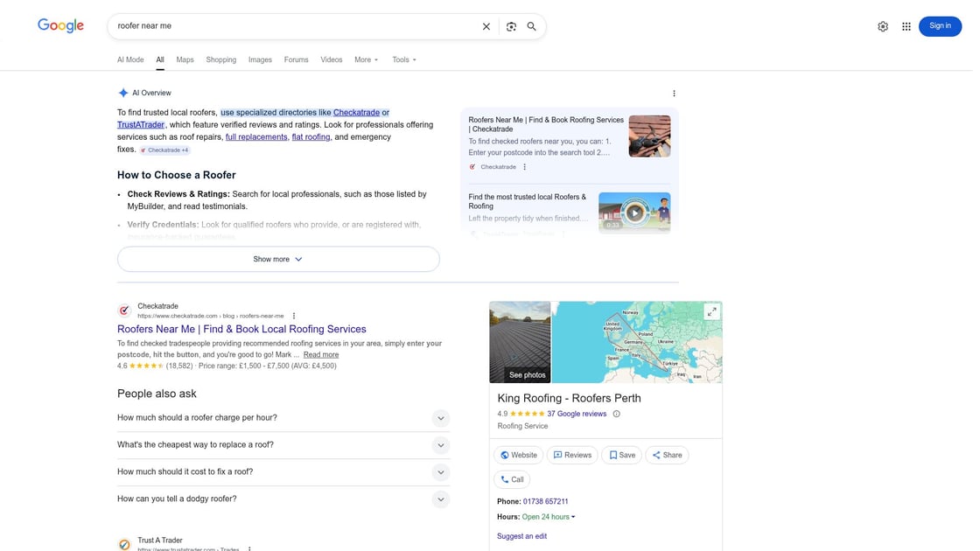Open more options for Checkatrade result
The height and width of the screenshot is (551, 980).
[294, 316]
